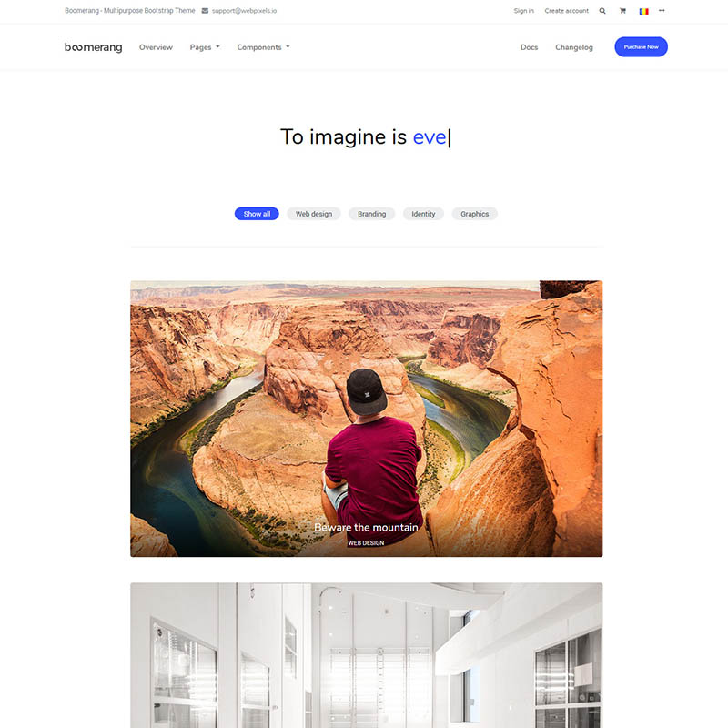Click the Romanian flag language icon
Screen dimensions: 728x728
[643, 11]
